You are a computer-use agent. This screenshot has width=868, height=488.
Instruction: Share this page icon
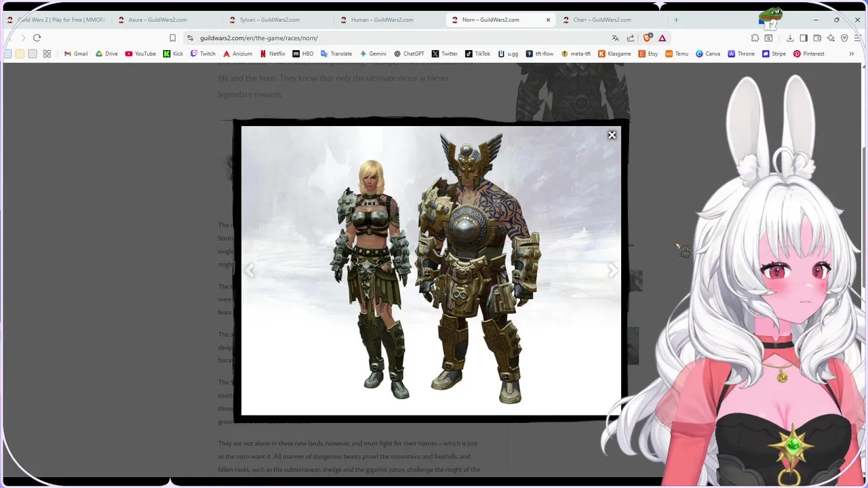pyautogui.click(x=631, y=38)
